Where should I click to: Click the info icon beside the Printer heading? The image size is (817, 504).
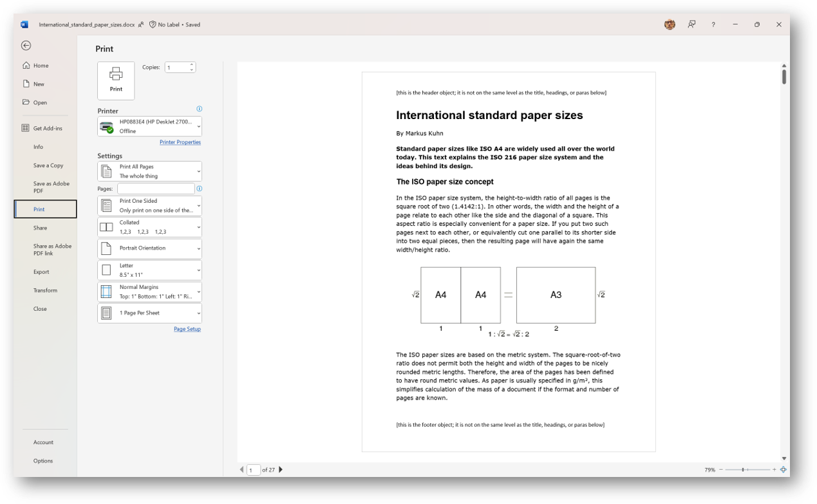point(200,109)
